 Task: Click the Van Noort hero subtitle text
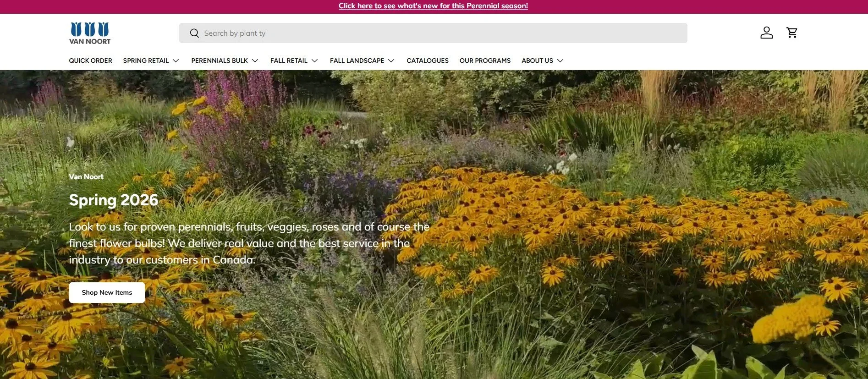tap(86, 176)
